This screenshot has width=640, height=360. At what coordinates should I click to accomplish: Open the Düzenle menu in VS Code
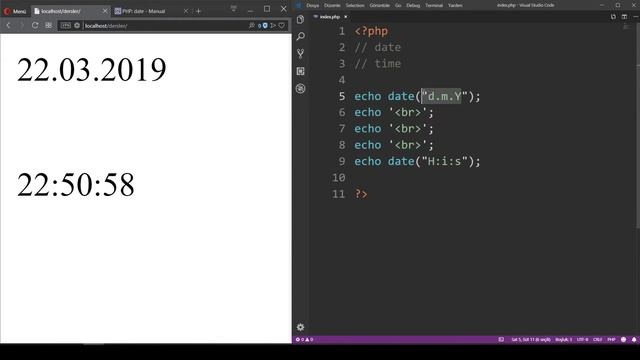click(x=332, y=5)
